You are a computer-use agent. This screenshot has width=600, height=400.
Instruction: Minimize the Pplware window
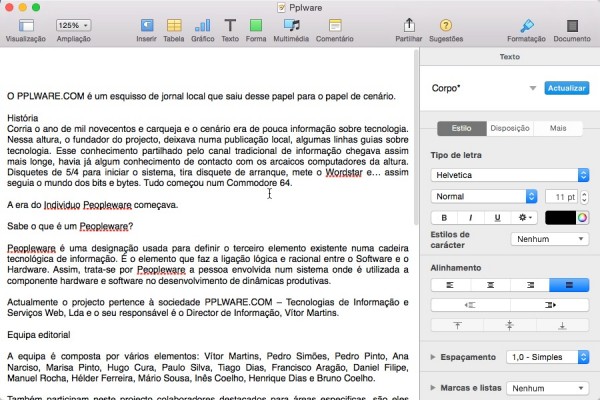point(22,7)
